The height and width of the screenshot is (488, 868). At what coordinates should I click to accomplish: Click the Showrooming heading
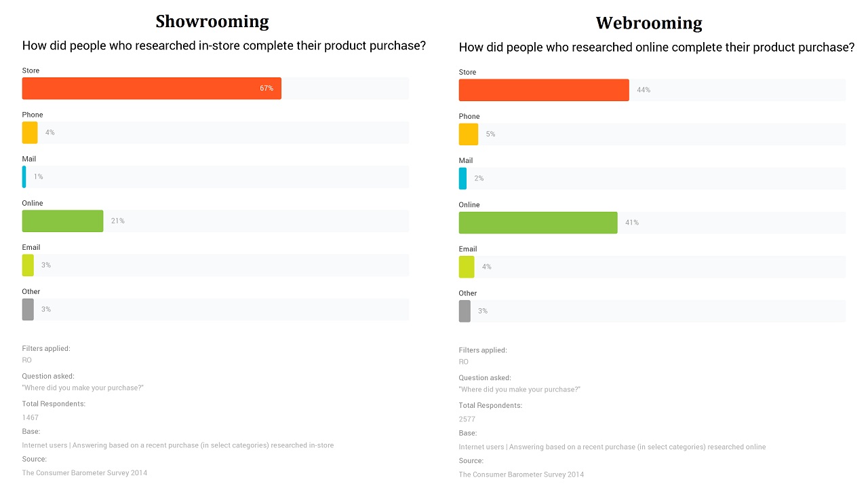[x=212, y=22]
